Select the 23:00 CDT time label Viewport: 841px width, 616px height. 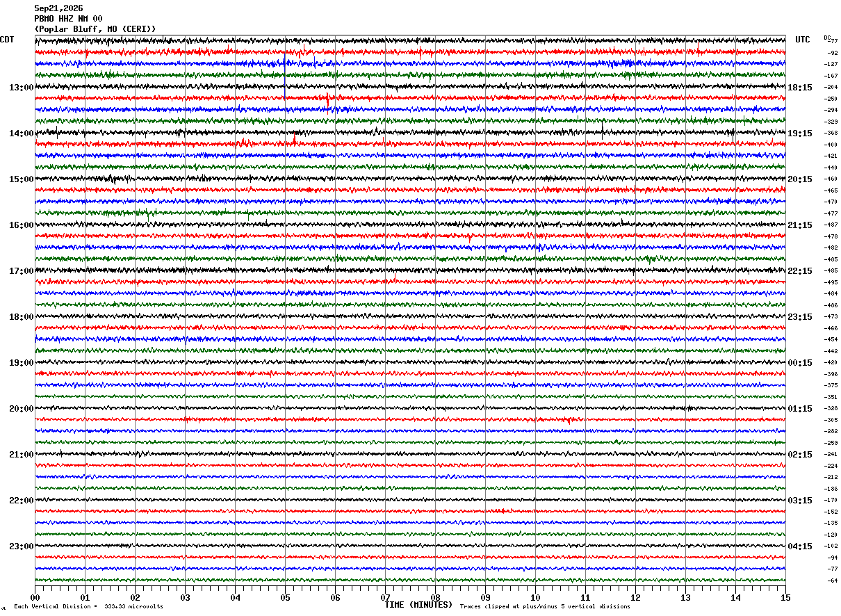(22, 546)
